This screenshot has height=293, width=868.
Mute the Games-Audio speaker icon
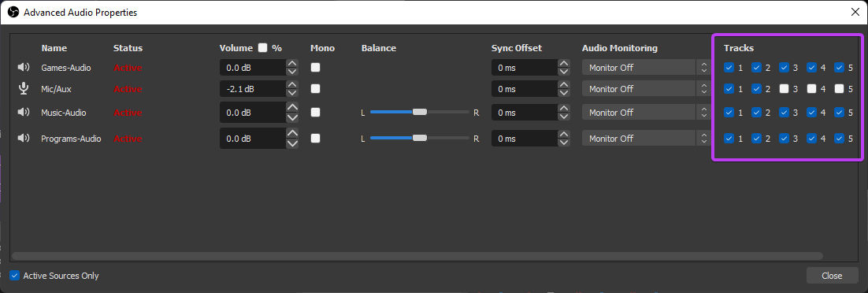point(24,68)
